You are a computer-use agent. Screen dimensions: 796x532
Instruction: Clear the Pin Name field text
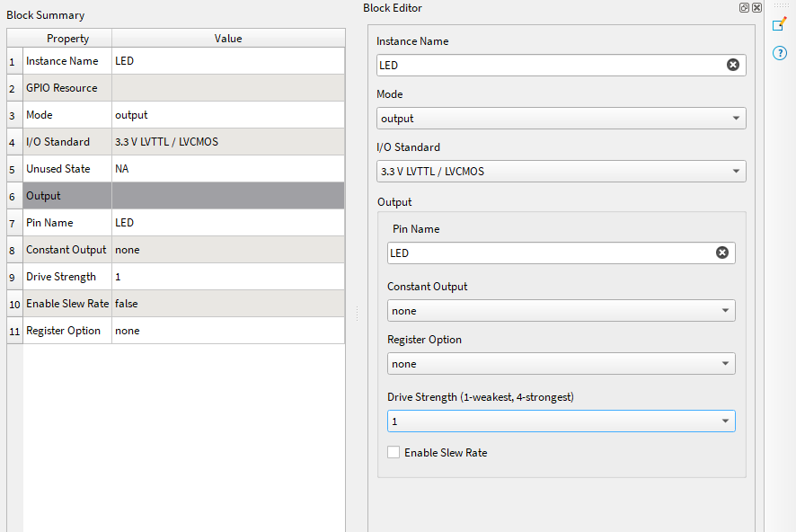(x=722, y=253)
